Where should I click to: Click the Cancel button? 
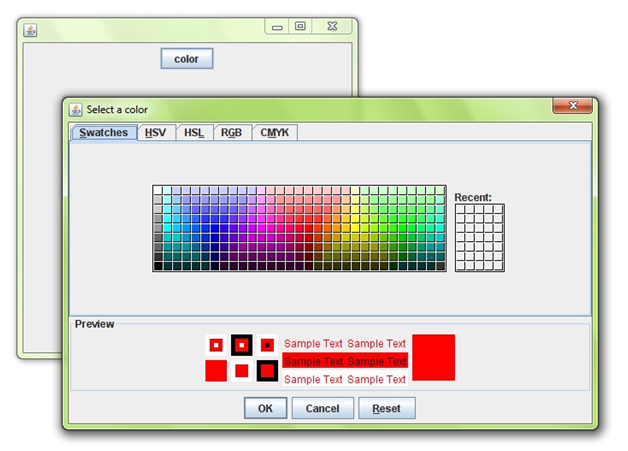(322, 408)
